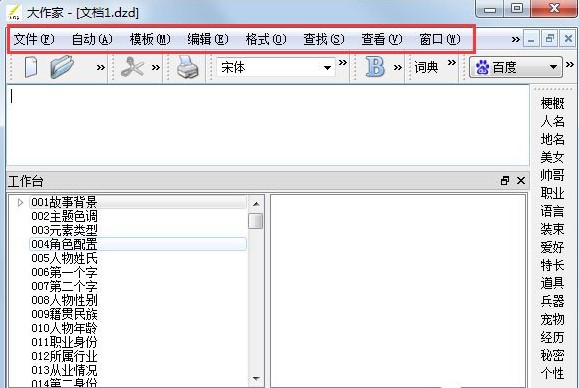Viewport: 579px width, 388px height.
Task: Select 006第一个字 in the tree
Action: [64, 272]
